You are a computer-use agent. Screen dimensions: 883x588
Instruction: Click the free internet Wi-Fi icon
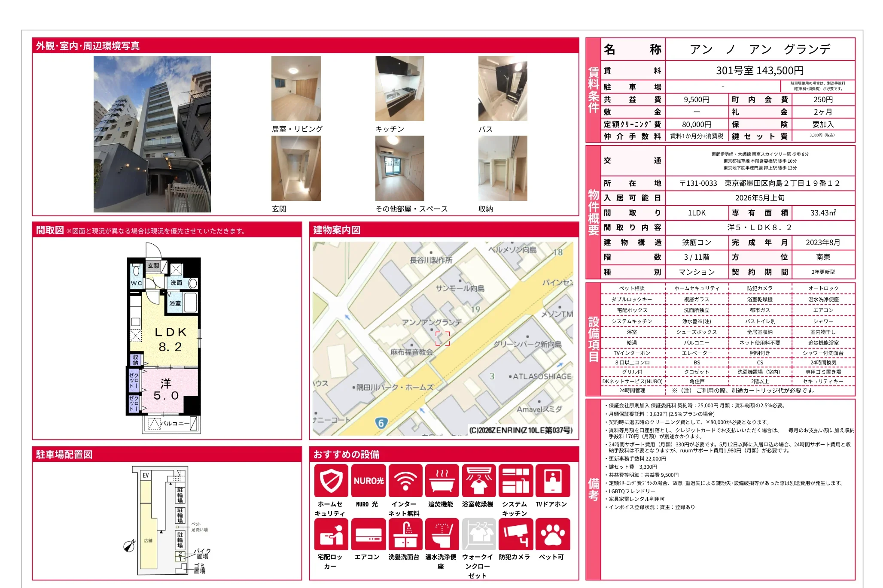[x=405, y=480]
